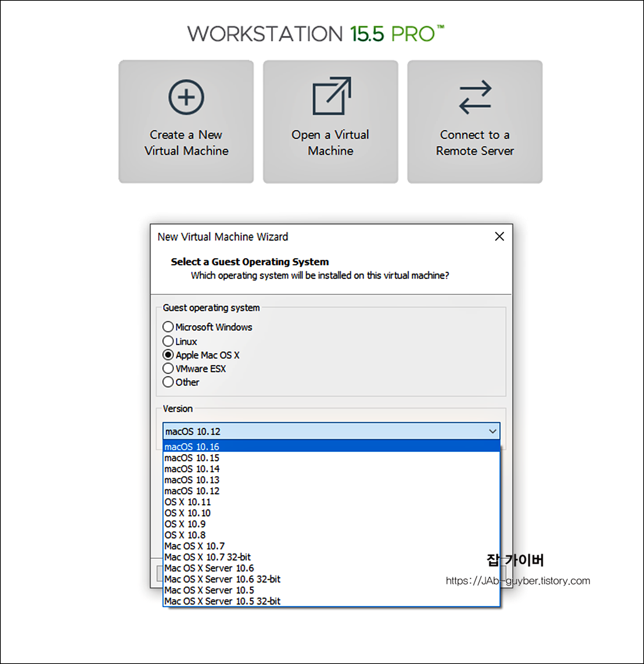
Task: Close the New Virtual Machine Wizard dialog
Action: [499, 236]
